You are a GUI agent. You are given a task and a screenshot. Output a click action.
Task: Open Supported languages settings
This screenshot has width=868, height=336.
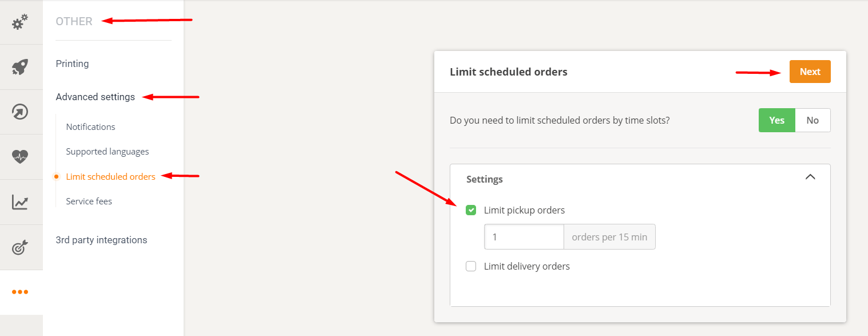[108, 152]
